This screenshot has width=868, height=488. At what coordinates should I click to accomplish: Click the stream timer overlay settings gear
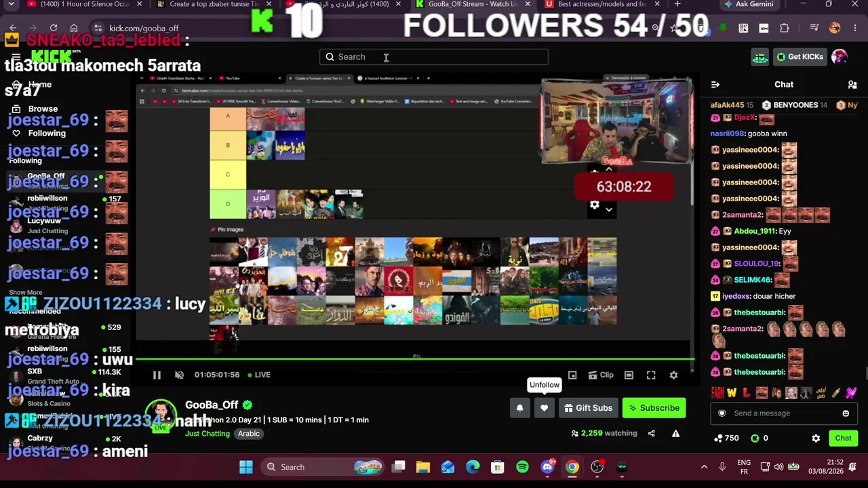click(x=595, y=205)
